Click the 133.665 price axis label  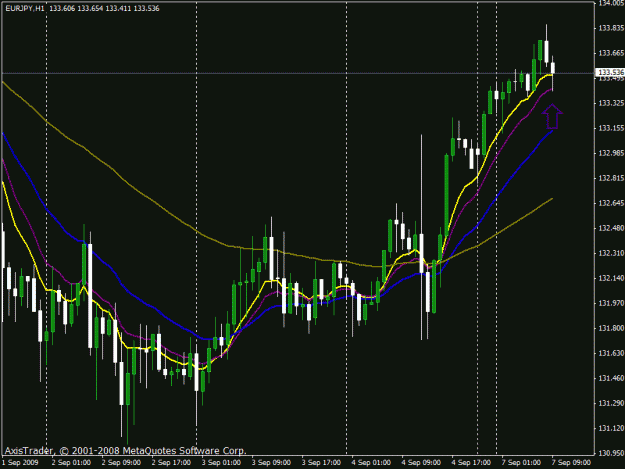coord(611,53)
